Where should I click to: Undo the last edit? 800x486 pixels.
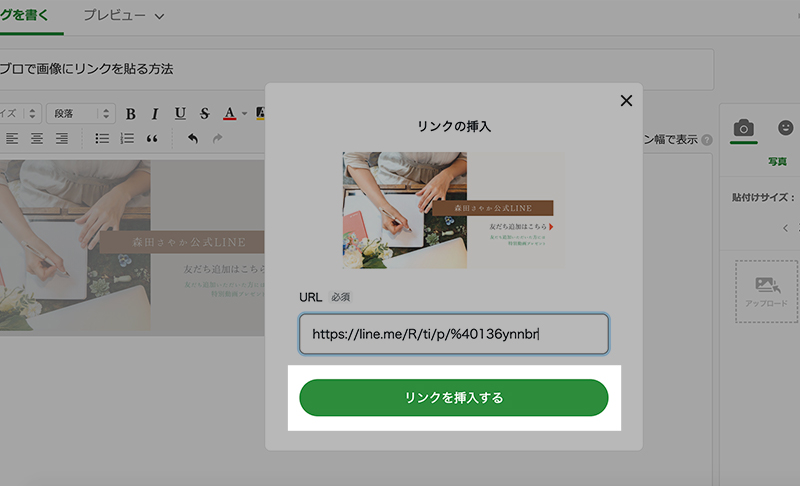[192, 138]
